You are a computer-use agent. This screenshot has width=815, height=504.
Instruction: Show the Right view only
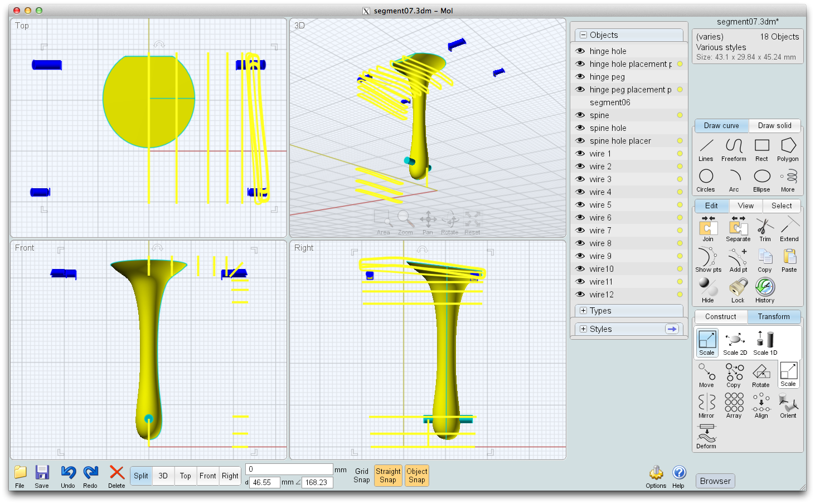(x=230, y=476)
